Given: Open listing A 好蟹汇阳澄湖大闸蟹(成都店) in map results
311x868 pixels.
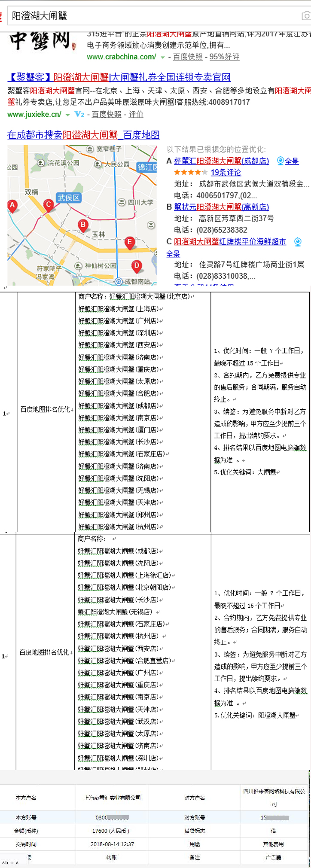Looking at the screenshot, I should pyautogui.click(x=221, y=161).
